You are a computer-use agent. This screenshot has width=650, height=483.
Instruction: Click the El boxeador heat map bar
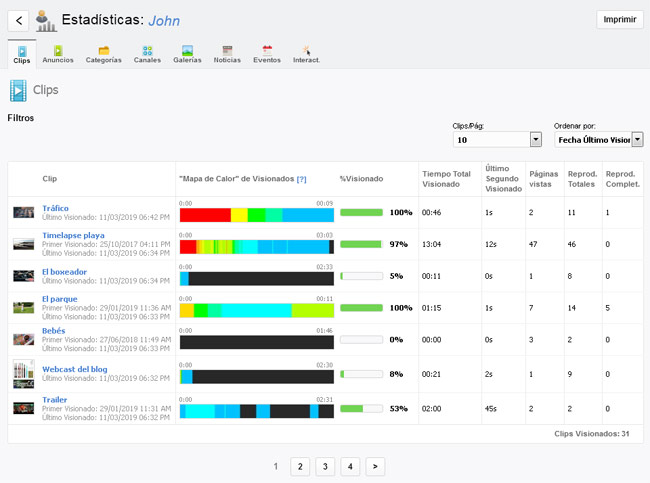(257, 279)
